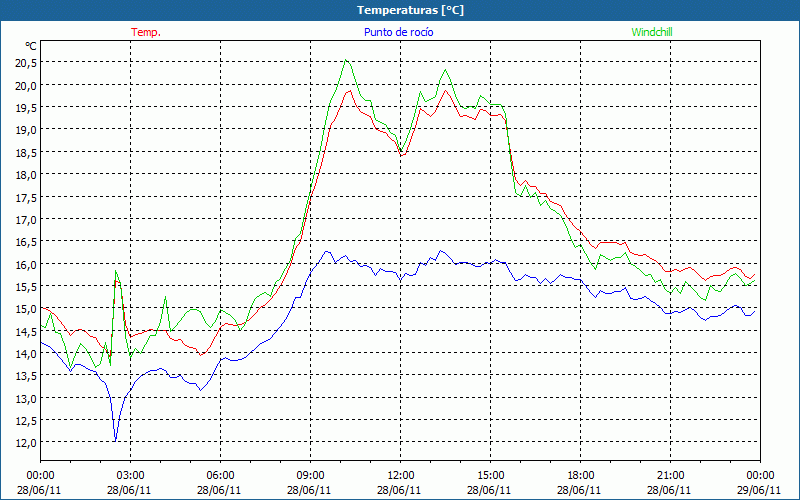The height and width of the screenshot is (500, 800).
Task: Click the 19,5 y-axis value
Action: point(28,108)
